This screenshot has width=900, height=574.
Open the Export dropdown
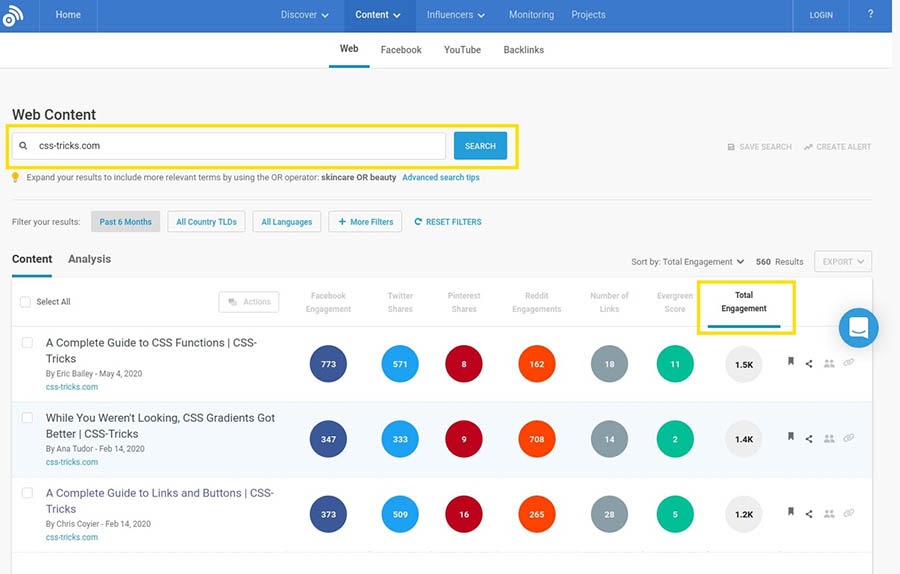click(842, 262)
